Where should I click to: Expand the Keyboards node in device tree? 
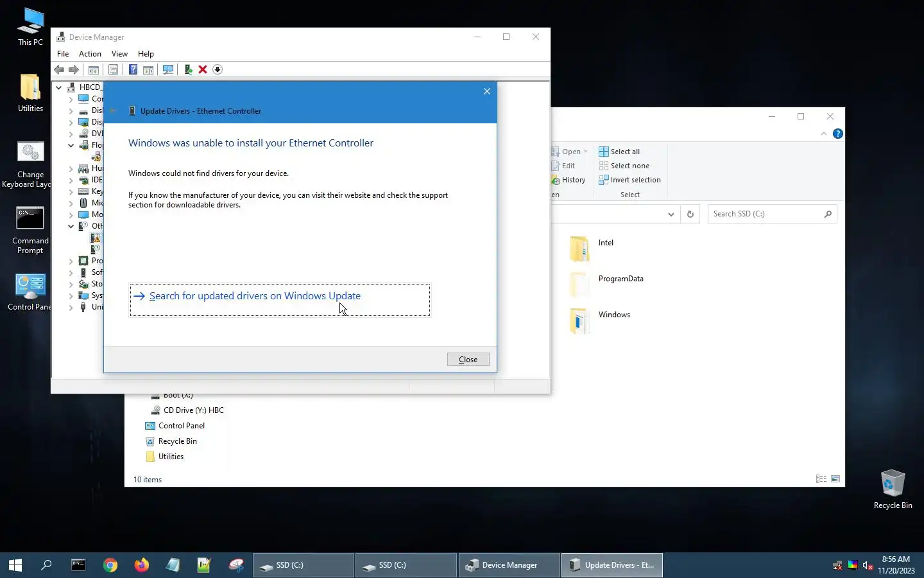click(71, 191)
